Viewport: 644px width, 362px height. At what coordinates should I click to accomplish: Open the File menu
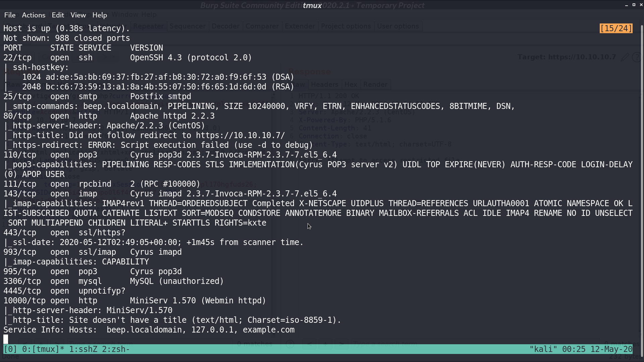(10, 15)
